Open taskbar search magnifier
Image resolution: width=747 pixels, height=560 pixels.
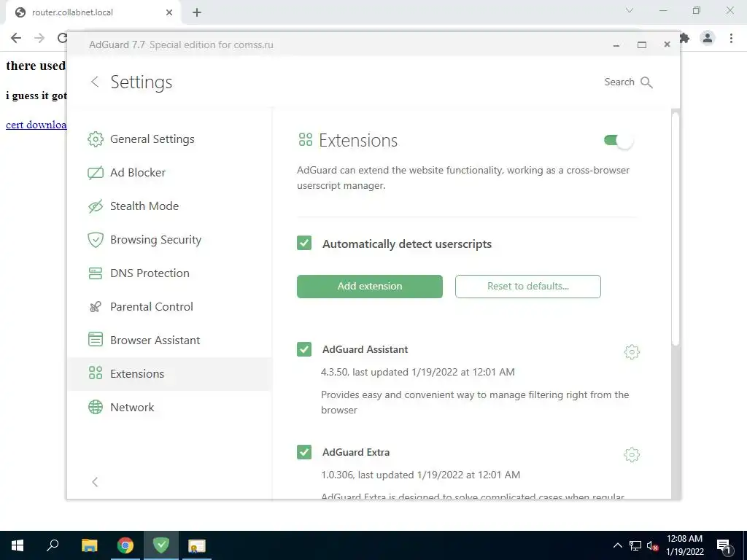53,545
